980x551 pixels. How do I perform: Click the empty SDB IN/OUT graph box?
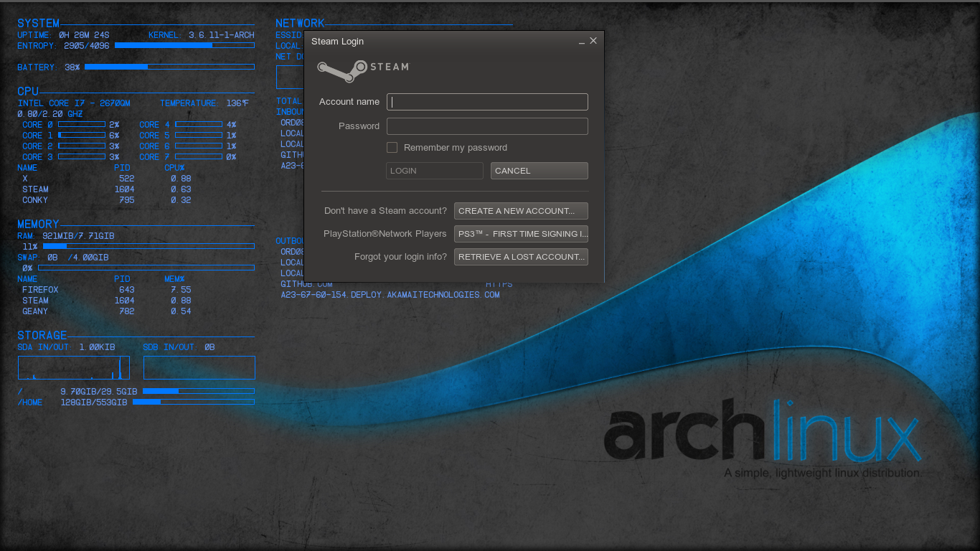pos(199,367)
